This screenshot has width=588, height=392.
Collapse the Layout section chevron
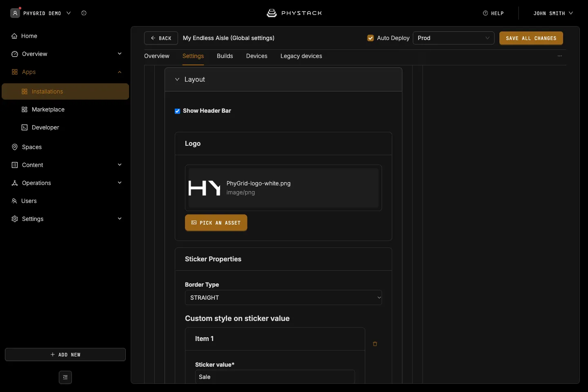point(177,79)
